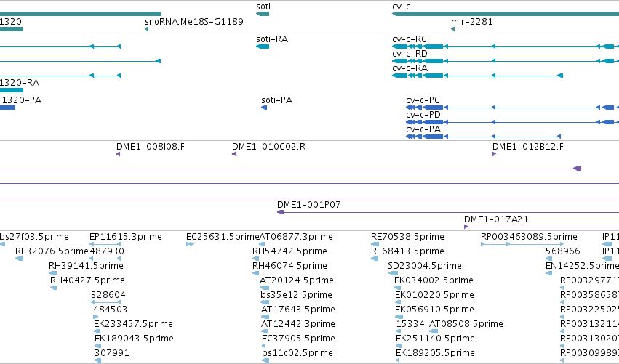The height and width of the screenshot is (364, 619).
Task: Click the 1320-PA protein label
Action: (21, 100)
